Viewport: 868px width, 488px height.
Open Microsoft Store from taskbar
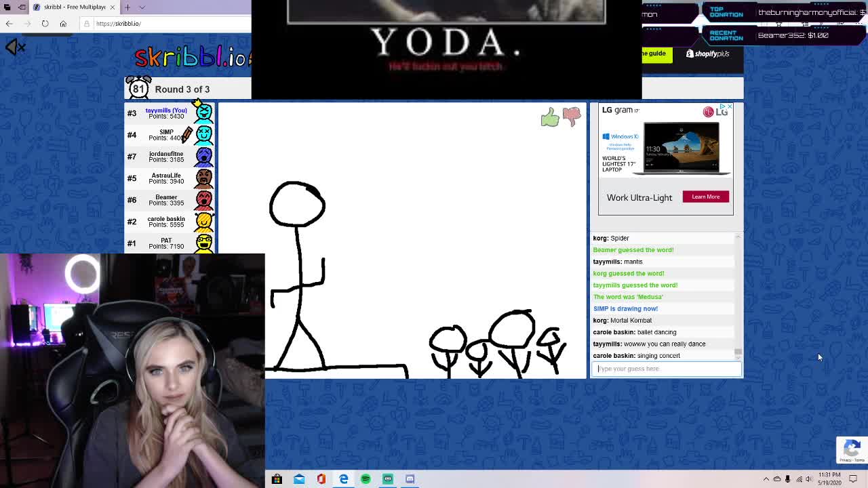pos(277,479)
